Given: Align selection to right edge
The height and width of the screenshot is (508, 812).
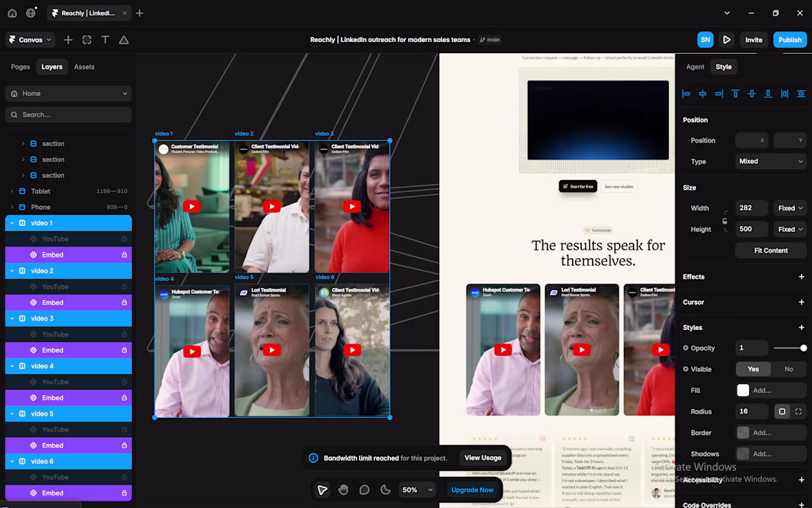Looking at the screenshot, I should (719, 94).
